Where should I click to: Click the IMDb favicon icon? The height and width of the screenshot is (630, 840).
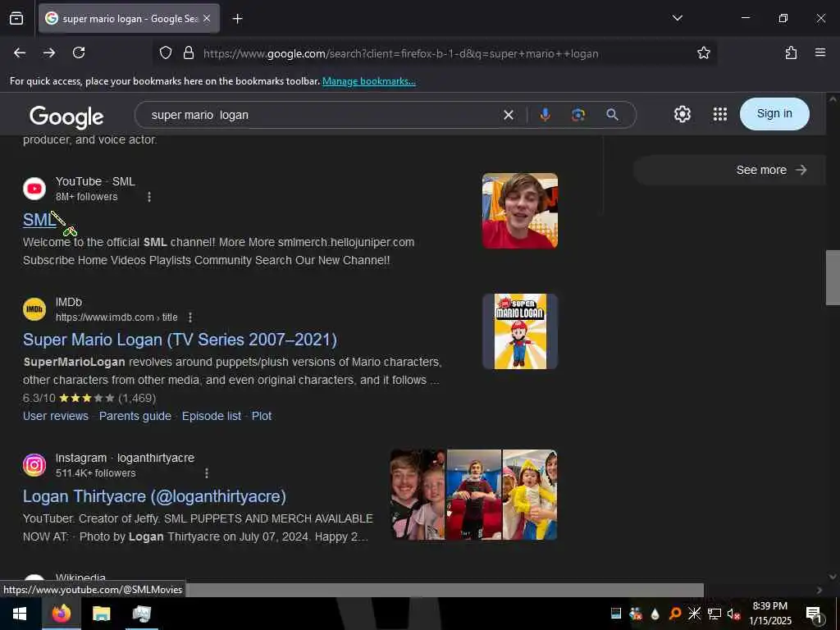click(x=34, y=309)
